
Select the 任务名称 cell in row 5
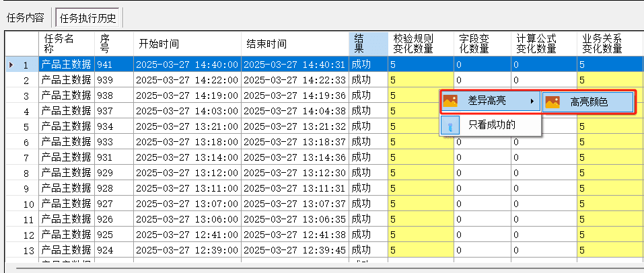[x=67, y=127]
